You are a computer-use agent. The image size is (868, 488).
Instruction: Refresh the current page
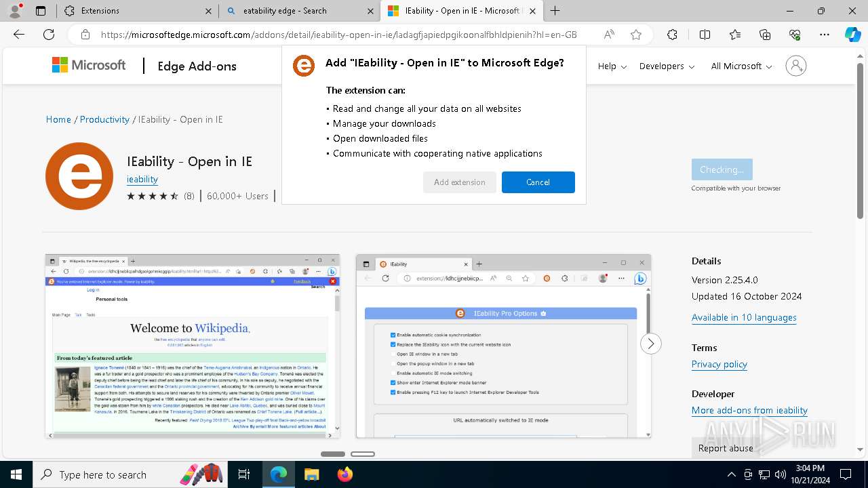click(49, 35)
